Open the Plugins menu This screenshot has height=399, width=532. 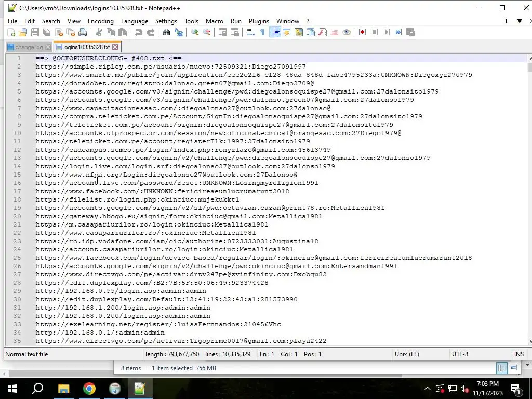click(x=259, y=21)
